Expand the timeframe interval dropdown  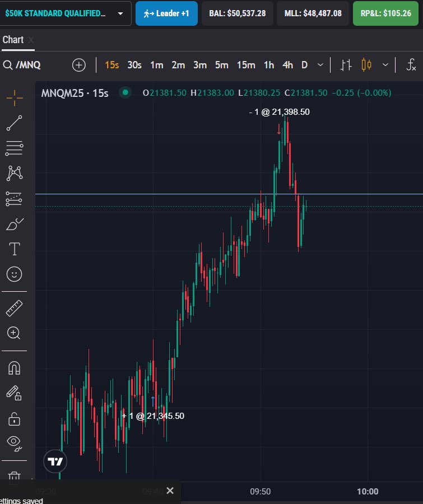click(x=320, y=65)
